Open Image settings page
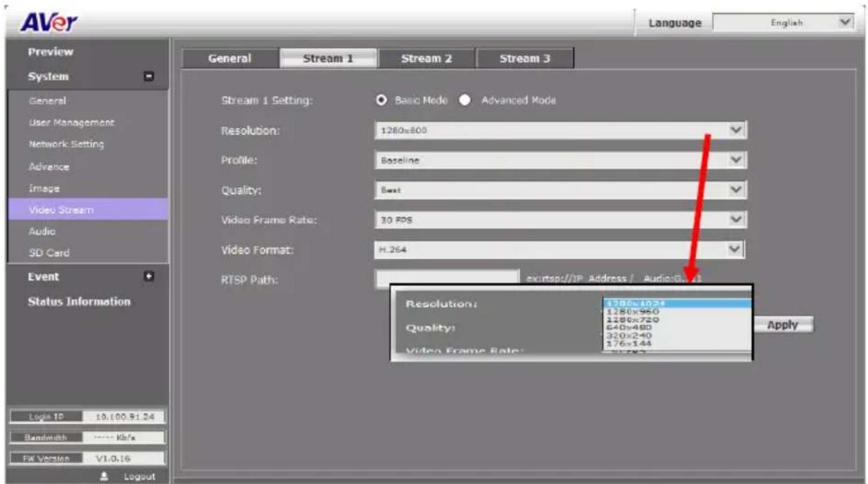868x484 pixels. pos(44,188)
